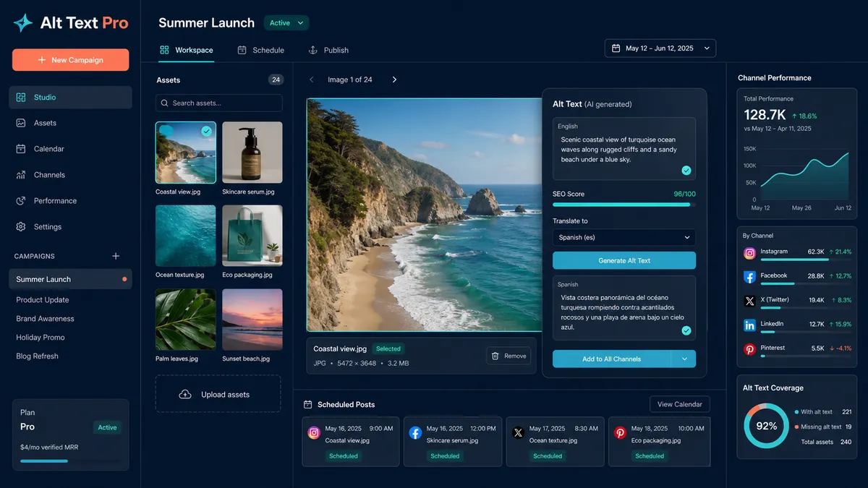868x488 pixels.
Task: Click the Pinterest icon on Eco packaging post
Action: (620, 433)
